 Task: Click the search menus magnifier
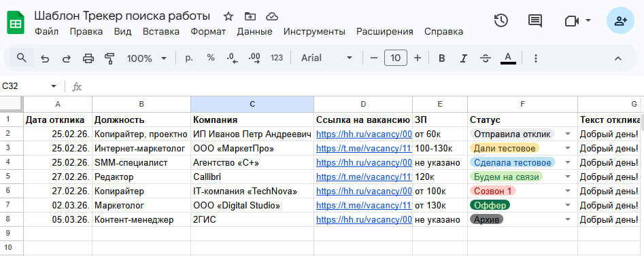click(x=22, y=58)
